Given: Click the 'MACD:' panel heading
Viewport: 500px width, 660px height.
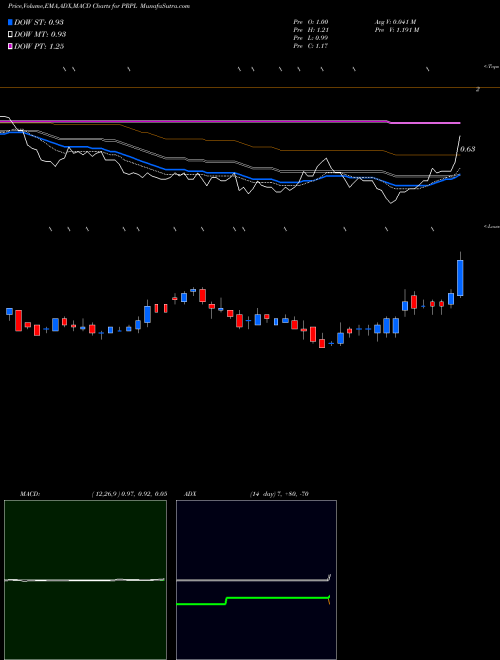Looking at the screenshot, I should pyautogui.click(x=30, y=494).
